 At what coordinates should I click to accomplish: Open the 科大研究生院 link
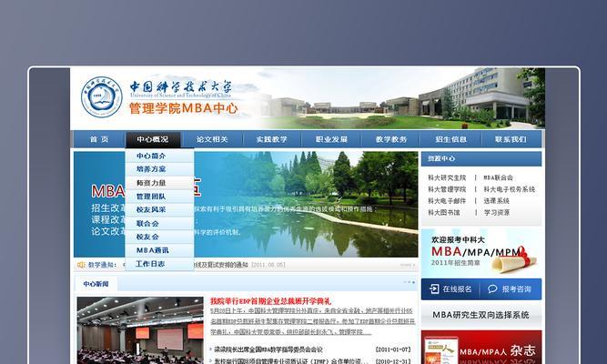click(x=447, y=177)
